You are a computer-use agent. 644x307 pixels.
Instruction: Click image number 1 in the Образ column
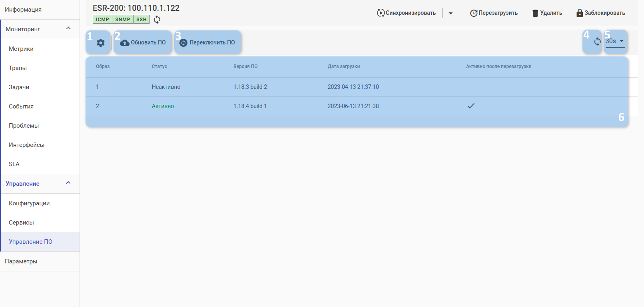pos(97,87)
